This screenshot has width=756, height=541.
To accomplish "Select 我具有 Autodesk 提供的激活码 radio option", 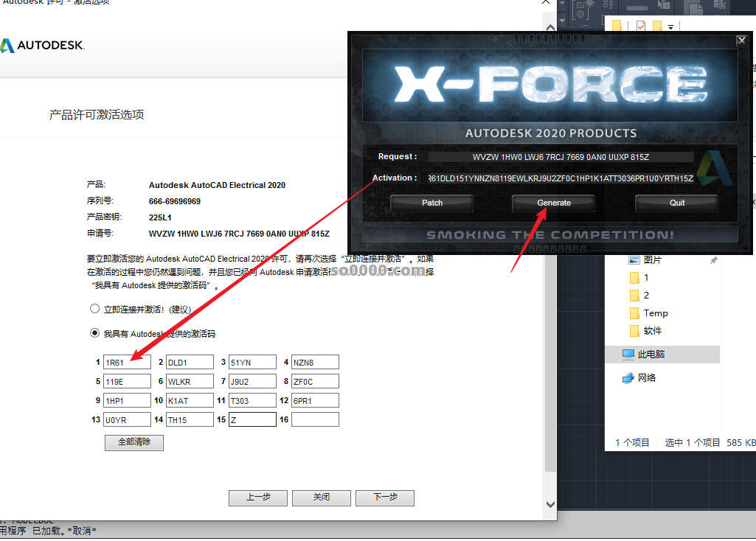I will click(95, 333).
